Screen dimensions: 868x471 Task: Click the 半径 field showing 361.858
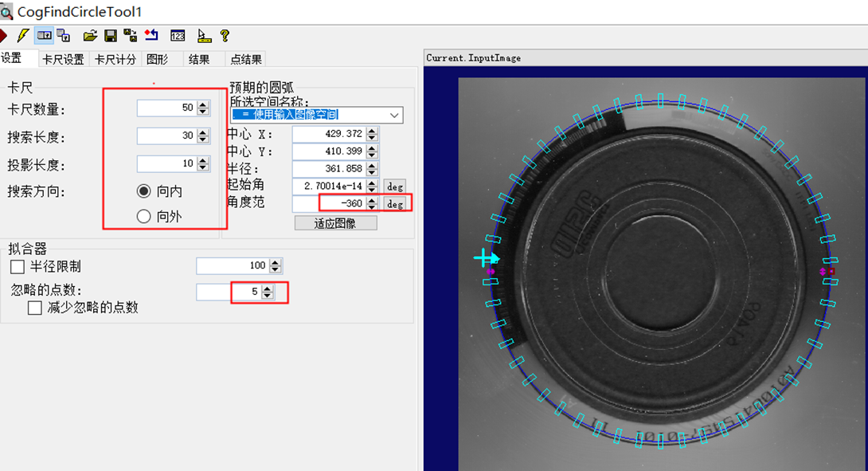tap(330, 168)
